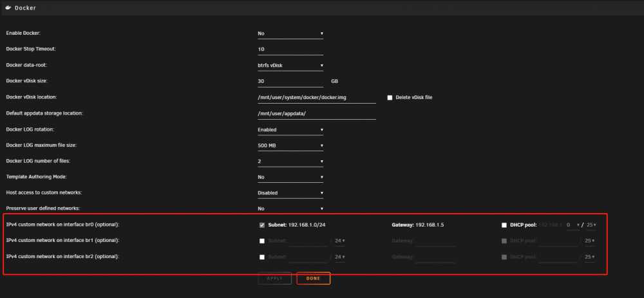Viewport: 644px width, 298px height.
Task: Tick the Delete vDisk file checkbox
Action: click(390, 98)
